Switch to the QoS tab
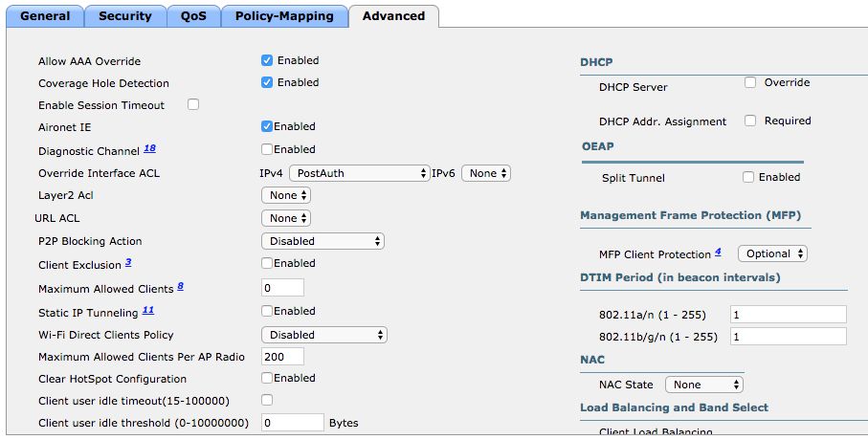Screen dimensions: 868x440 (x=193, y=16)
